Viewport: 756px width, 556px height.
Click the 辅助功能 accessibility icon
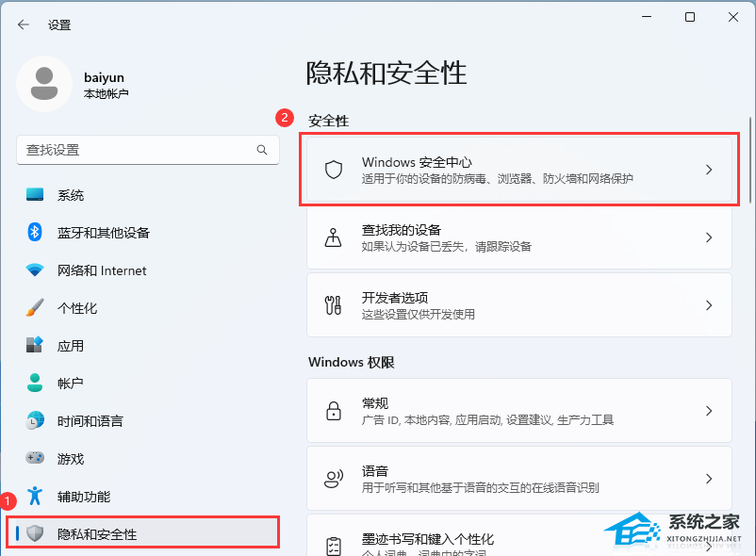(36, 497)
